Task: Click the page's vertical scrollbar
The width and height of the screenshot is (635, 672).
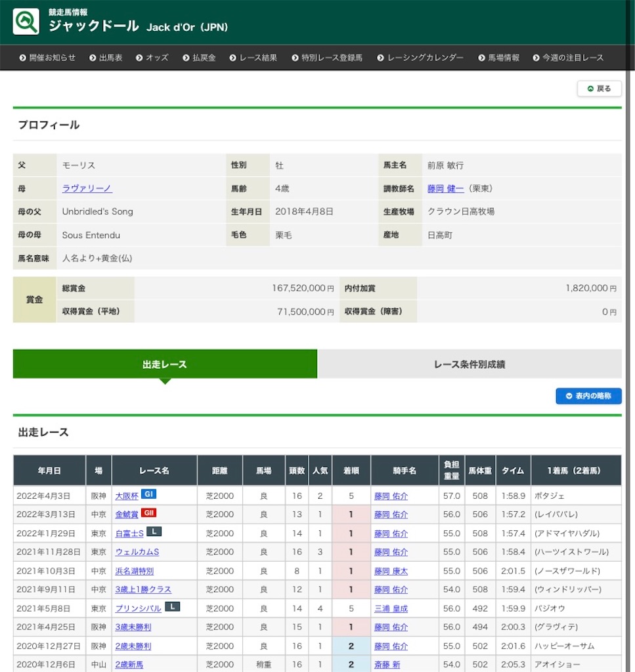Action: (x=628, y=336)
